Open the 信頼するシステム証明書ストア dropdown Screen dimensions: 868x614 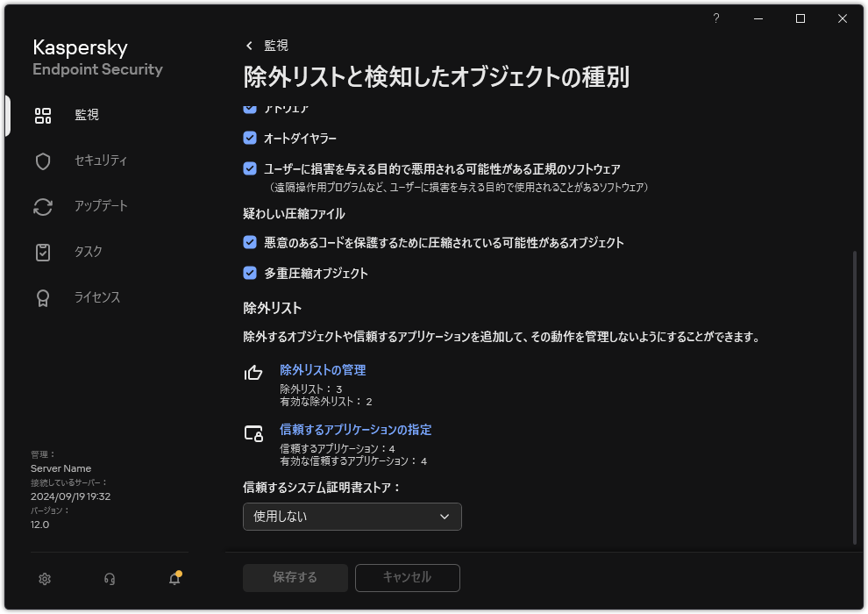click(352, 517)
